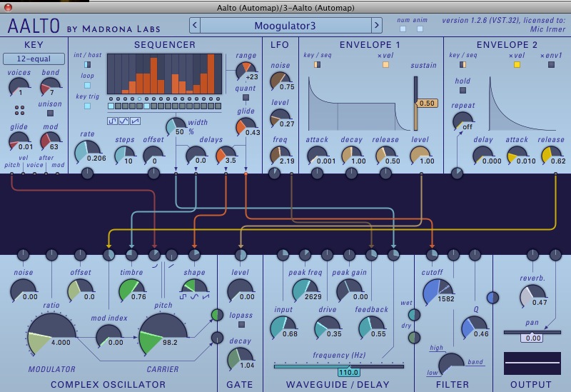Click the LFO noise knob
571x392 pixels.
[x=280, y=81]
